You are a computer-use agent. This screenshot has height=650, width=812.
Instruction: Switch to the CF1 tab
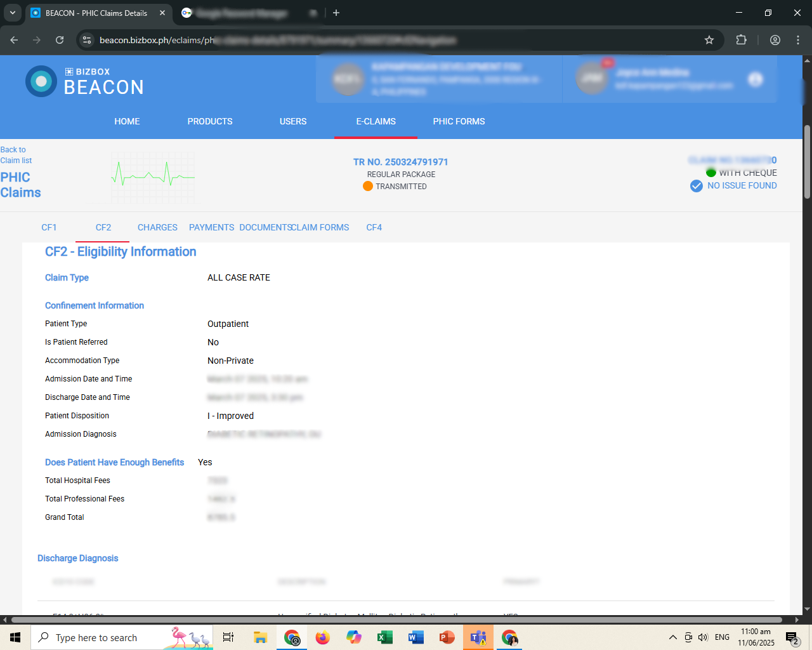pyautogui.click(x=49, y=227)
